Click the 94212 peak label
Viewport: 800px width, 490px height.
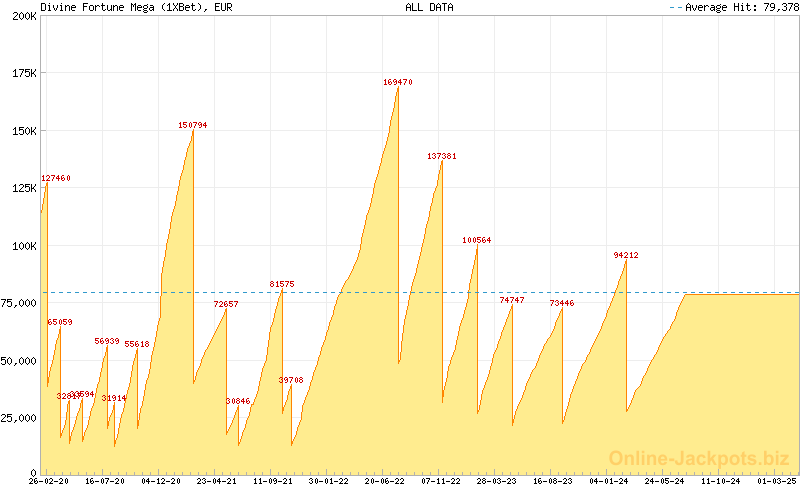(626, 255)
